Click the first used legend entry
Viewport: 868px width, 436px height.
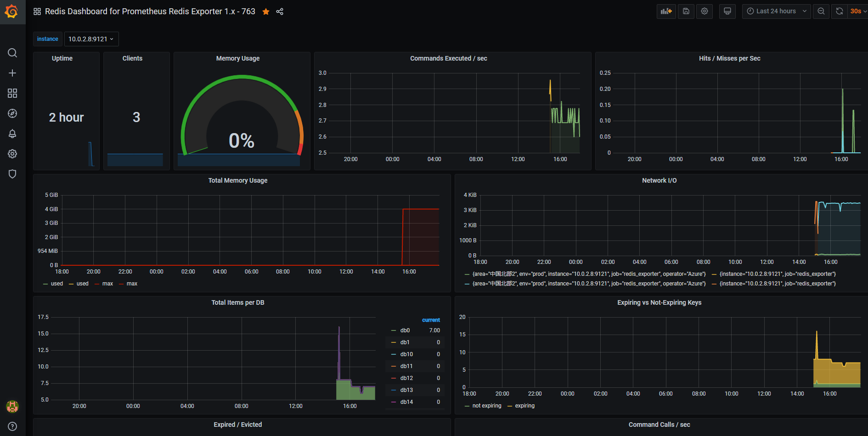point(57,284)
